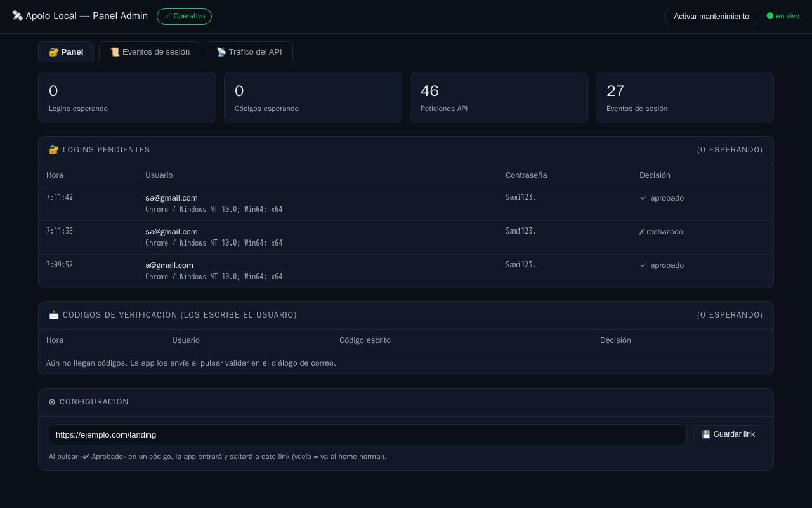The image size is (812, 508).
Task: Click the help text below link input
Action: click(x=218, y=457)
